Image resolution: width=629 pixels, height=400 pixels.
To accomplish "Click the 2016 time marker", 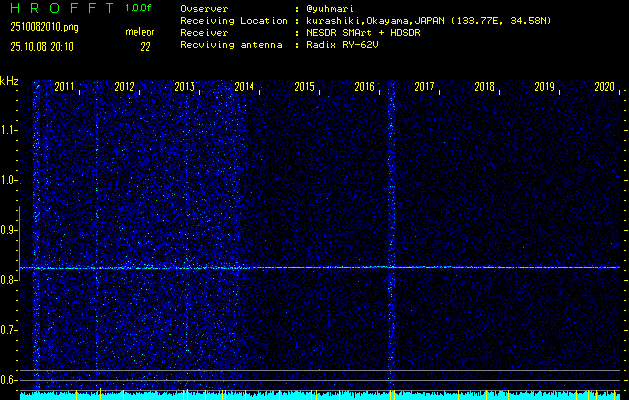I will [365, 87].
